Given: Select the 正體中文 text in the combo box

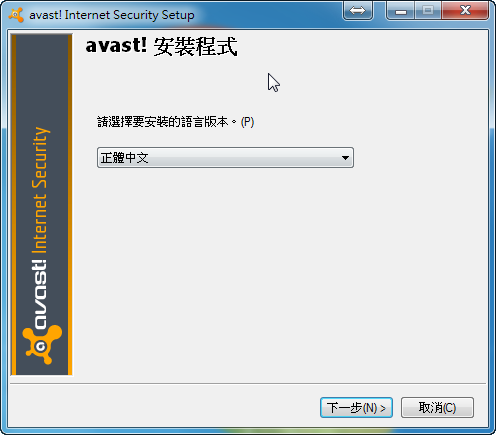Looking at the screenshot, I should click(125, 158).
